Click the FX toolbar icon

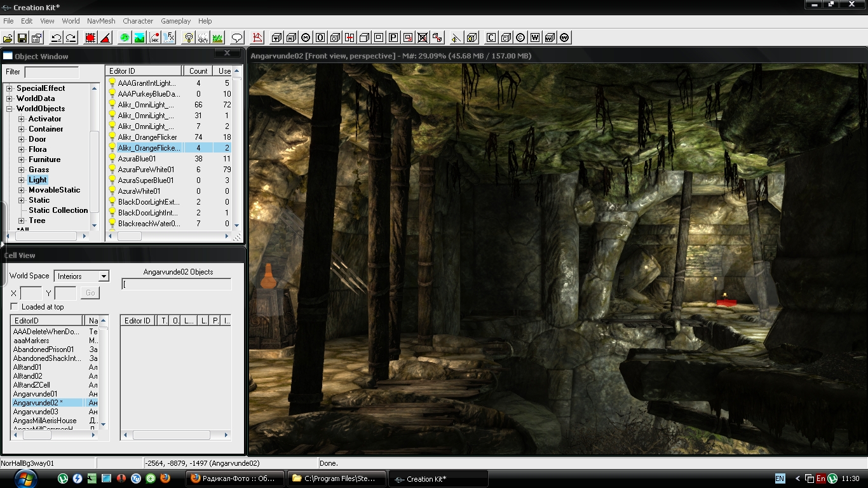click(x=169, y=37)
